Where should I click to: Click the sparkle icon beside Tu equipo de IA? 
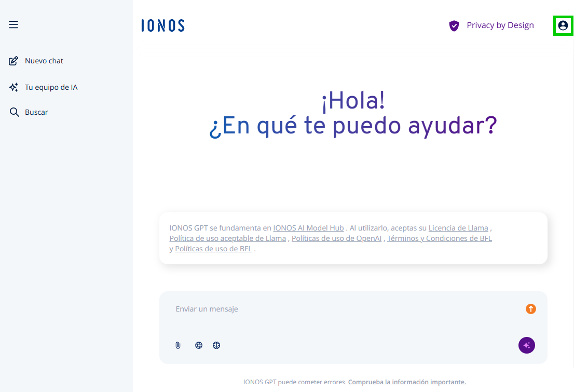coord(13,87)
